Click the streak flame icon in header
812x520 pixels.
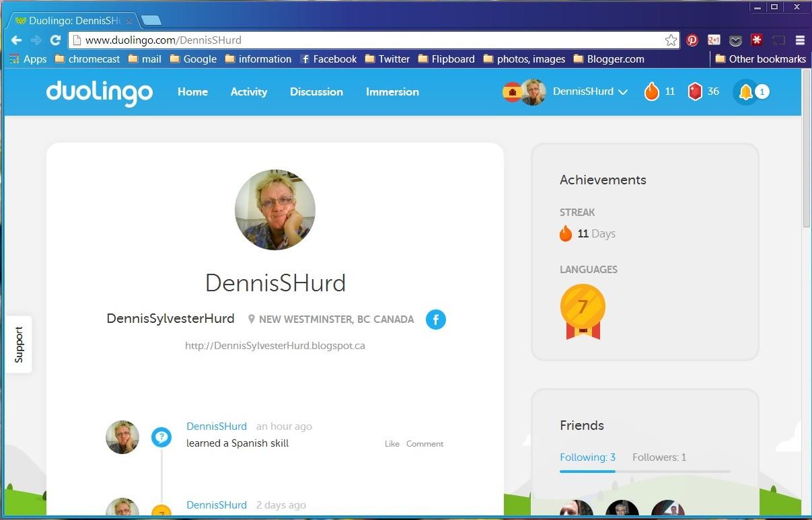click(651, 91)
